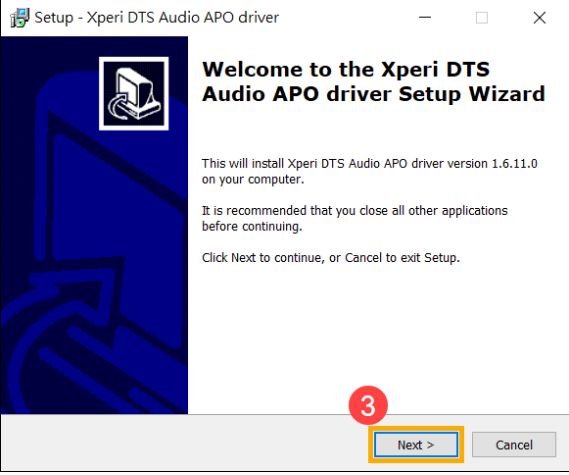Click the empty gray bottom button bar
Viewport: 569px width, 475px height.
pyautogui.click(x=181, y=443)
